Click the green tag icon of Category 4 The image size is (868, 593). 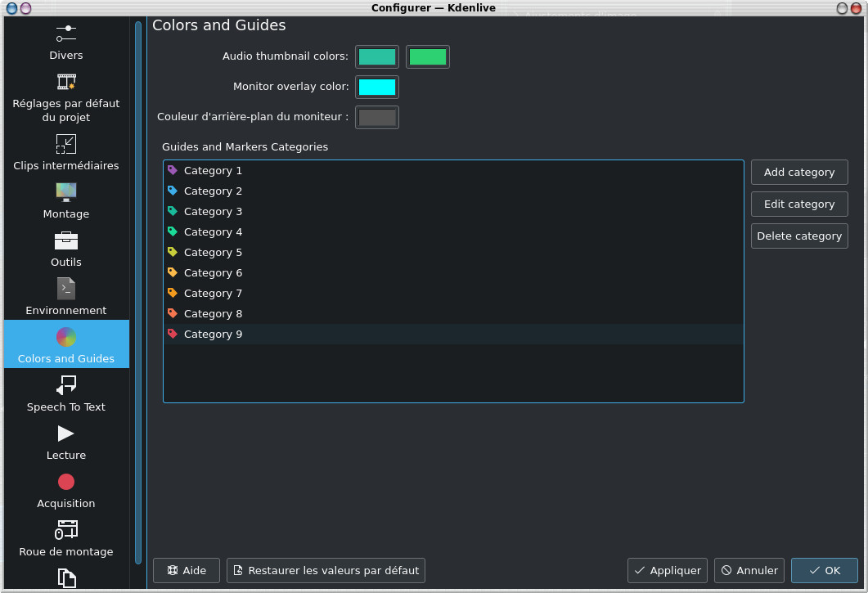173,231
